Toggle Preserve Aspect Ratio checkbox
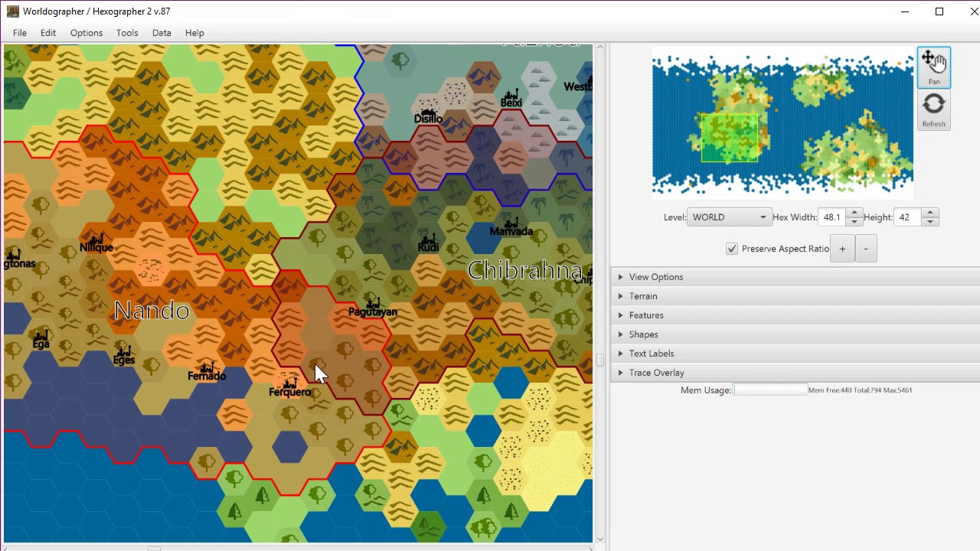Viewport: 980px width, 551px height. (732, 249)
